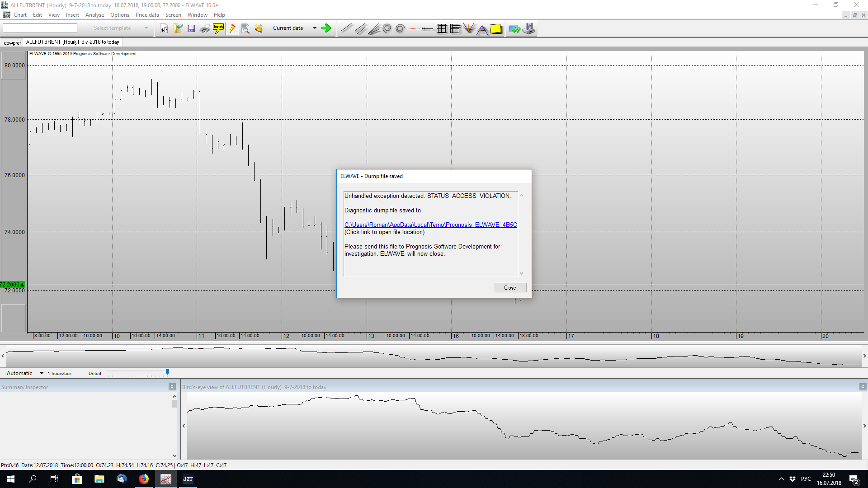The height and width of the screenshot is (488, 868).
Task: Open the Edit menu
Action: (x=38, y=15)
